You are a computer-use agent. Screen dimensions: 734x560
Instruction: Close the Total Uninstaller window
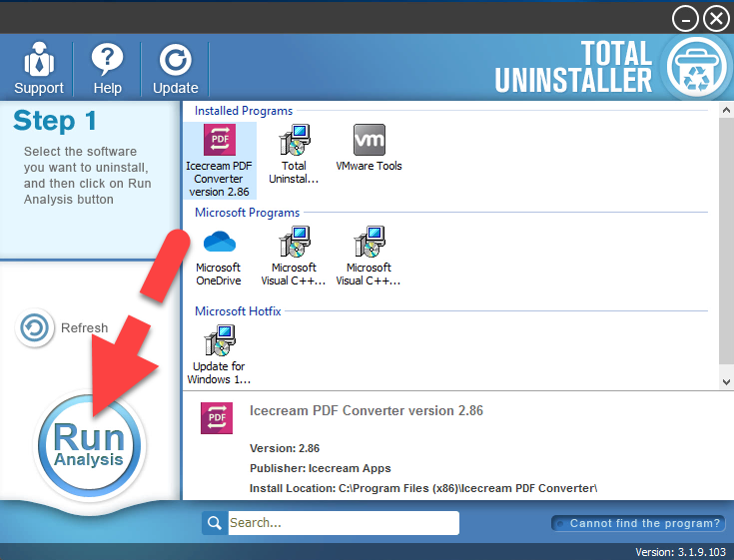(716, 19)
